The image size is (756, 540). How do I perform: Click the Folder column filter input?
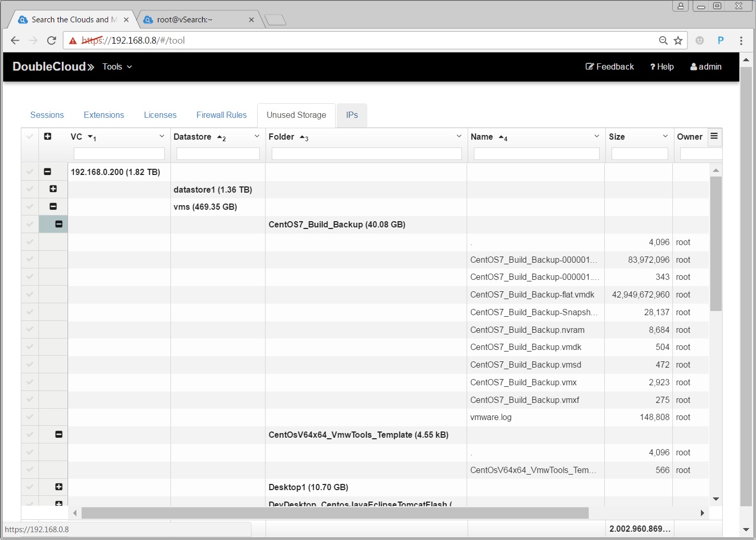tap(366, 154)
